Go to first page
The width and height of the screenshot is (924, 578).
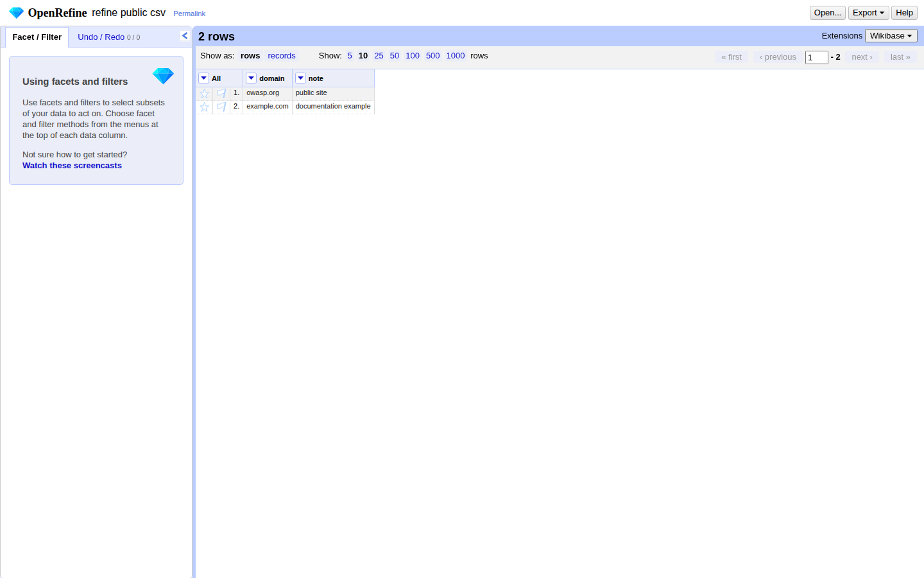732,57
